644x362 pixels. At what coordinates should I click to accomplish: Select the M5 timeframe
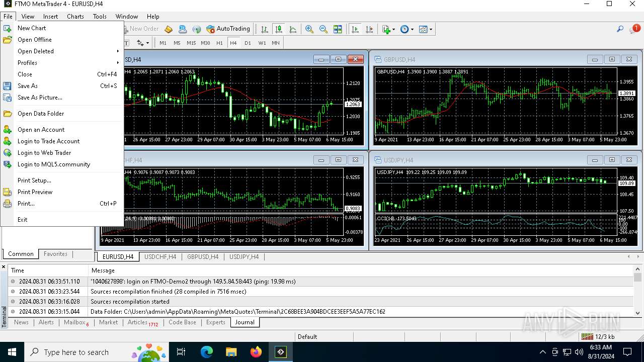tap(177, 43)
